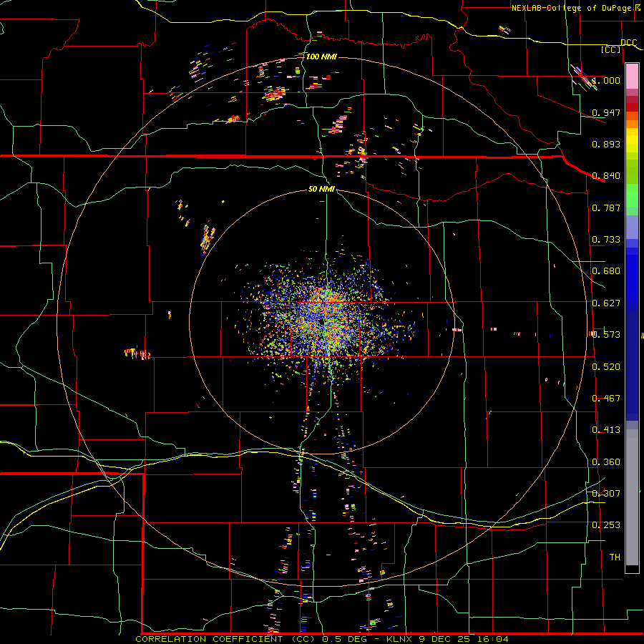Click the 50 NMI range ring label
644x644 pixels.
321,189
